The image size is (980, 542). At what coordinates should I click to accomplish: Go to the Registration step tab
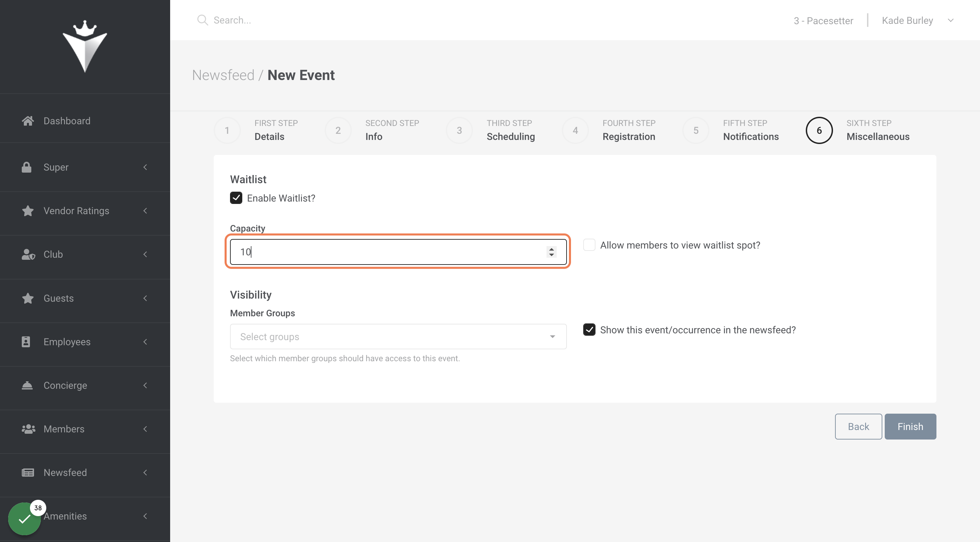609,130
